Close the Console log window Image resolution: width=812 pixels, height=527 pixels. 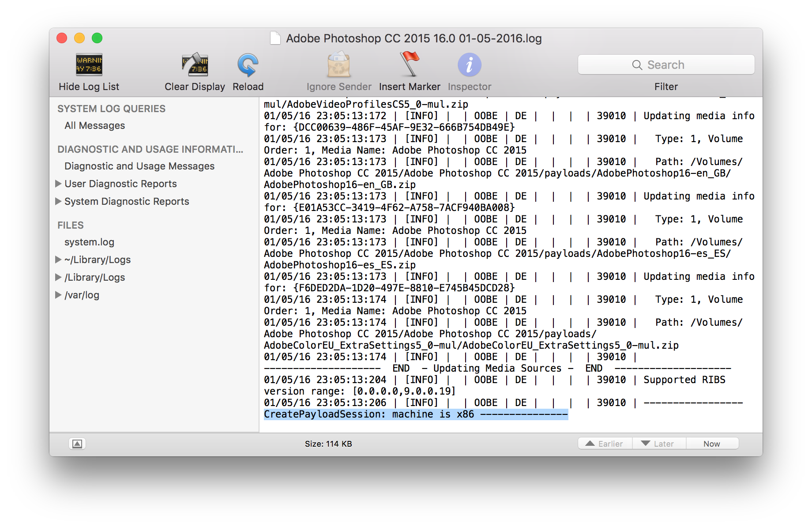pos(62,38)
